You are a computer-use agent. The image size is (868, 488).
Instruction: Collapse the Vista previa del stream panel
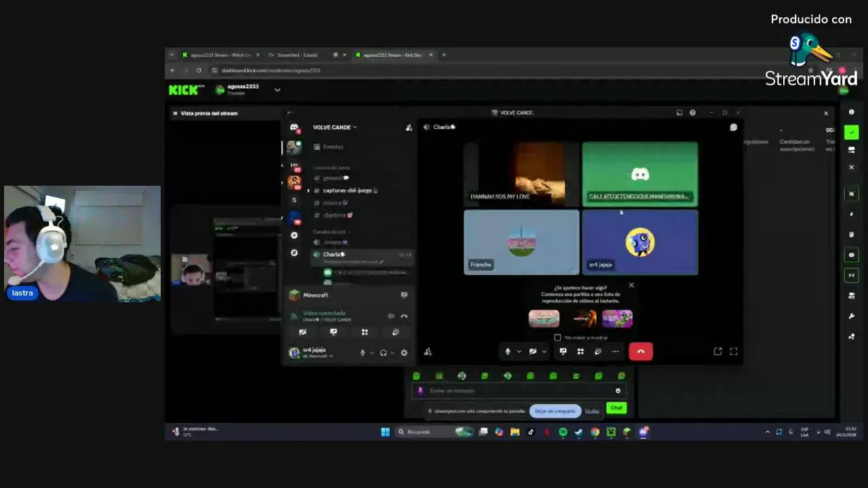pyautogui.click(x=175, y=113)
